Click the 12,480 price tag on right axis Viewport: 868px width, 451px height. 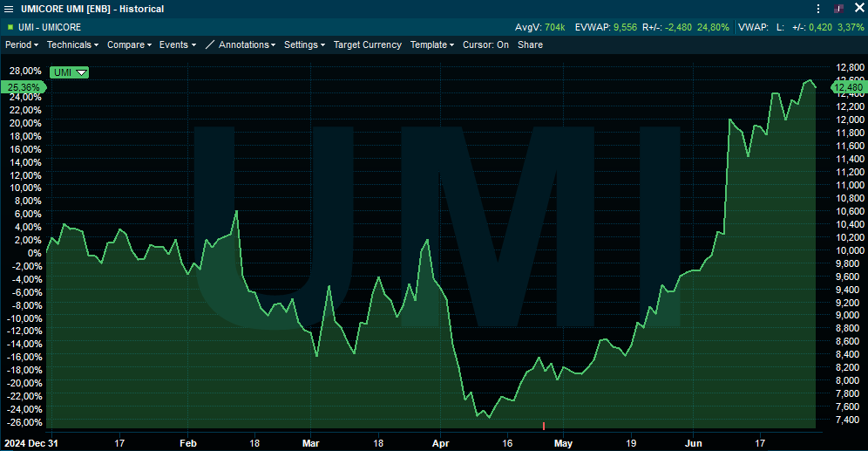(x=848, y=87)
